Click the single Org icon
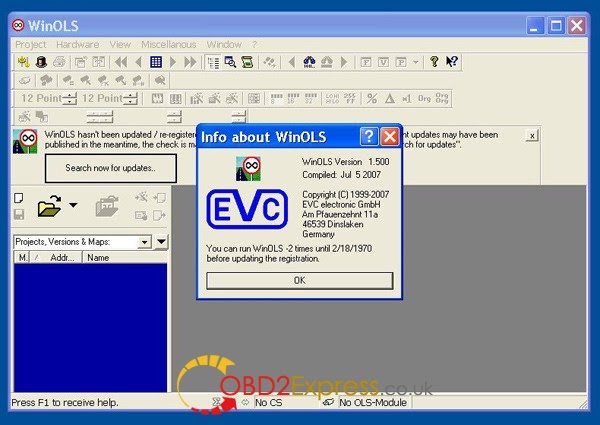The width and height of the screenshot is (600, 425). click(424, 99)
